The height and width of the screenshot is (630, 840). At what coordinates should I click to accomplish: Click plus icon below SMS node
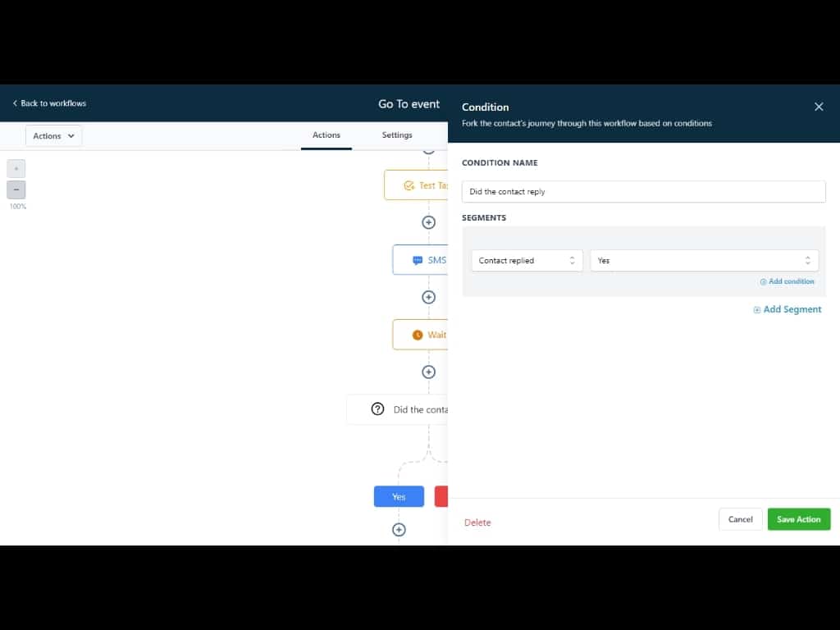pos(428,297)
